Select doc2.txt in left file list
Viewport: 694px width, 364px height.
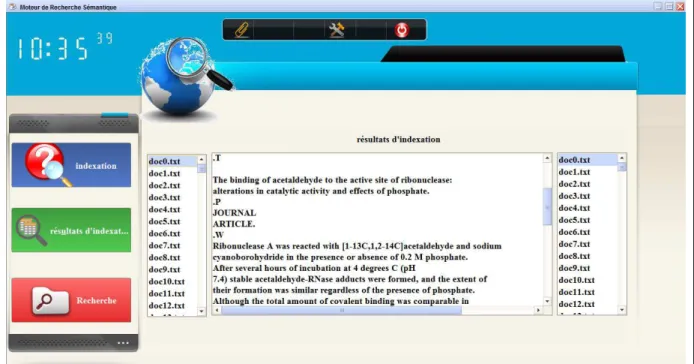coord(173,185)
